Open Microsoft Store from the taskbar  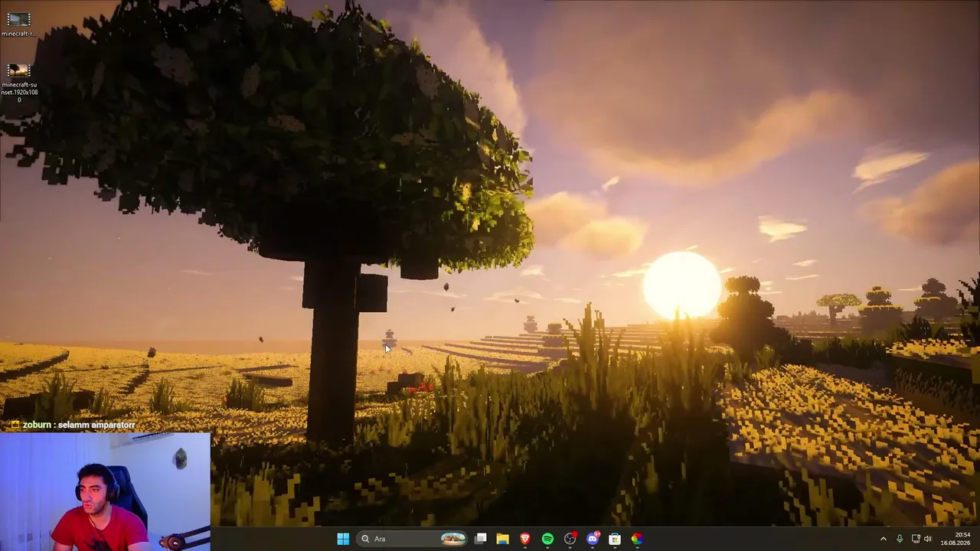[x=615, y=539]
